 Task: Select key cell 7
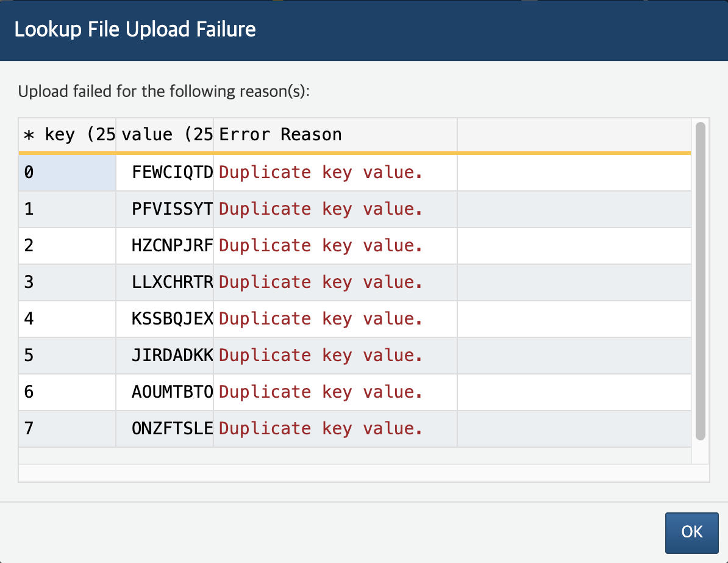(67, 429)
